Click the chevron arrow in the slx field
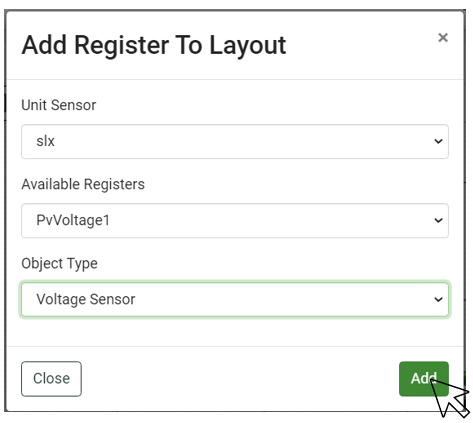The width and height of the screenshot is (473, 423). pyautogui.click(x=438, y=141)
